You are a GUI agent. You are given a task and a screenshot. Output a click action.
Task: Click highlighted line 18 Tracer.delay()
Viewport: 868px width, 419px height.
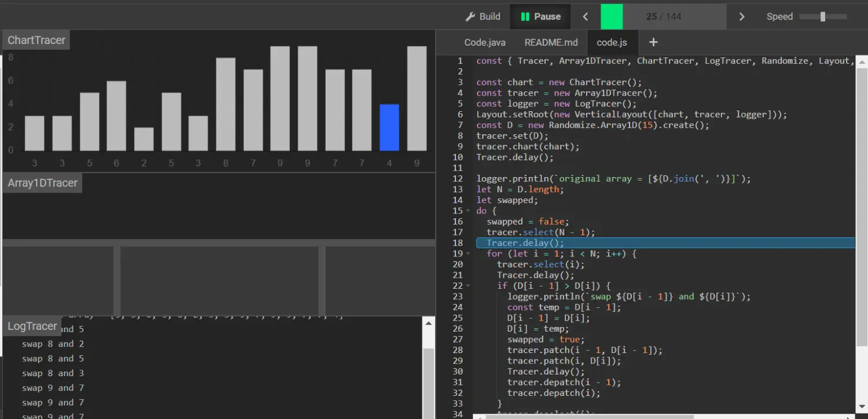[665, 243]
